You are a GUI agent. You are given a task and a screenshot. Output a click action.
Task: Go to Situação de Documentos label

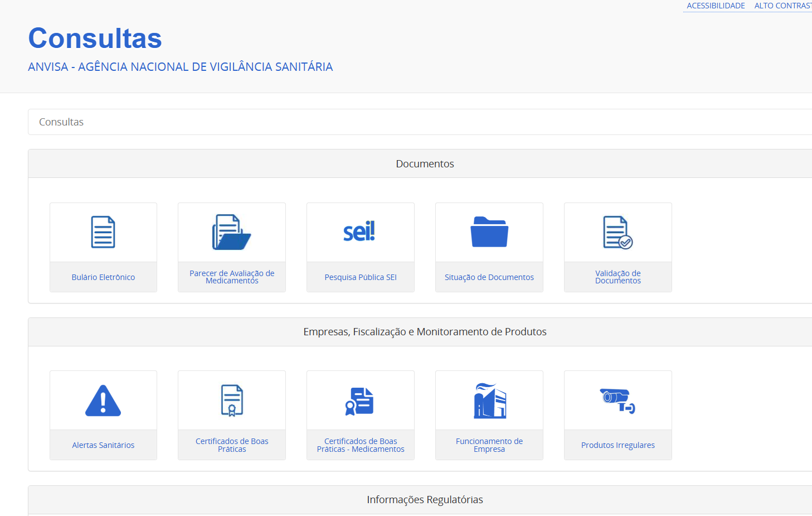(x=489, y=277)
